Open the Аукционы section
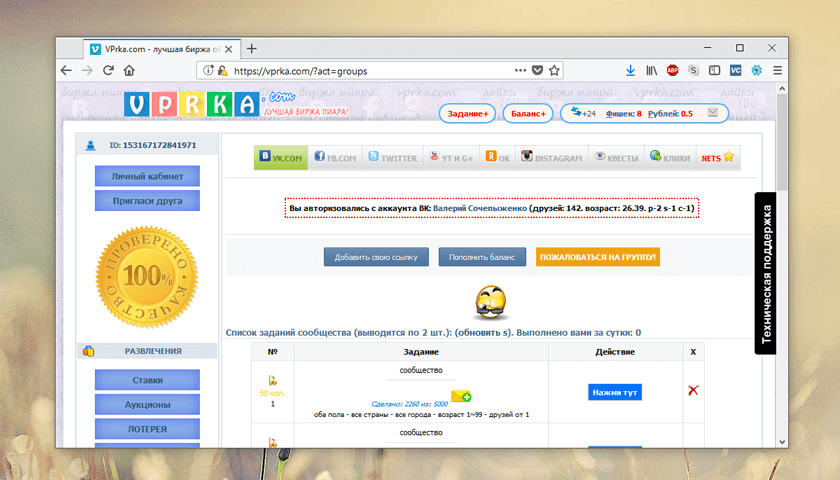Image resolution: width=840 pixels, height=480 pixels. (x=147, y=404)
